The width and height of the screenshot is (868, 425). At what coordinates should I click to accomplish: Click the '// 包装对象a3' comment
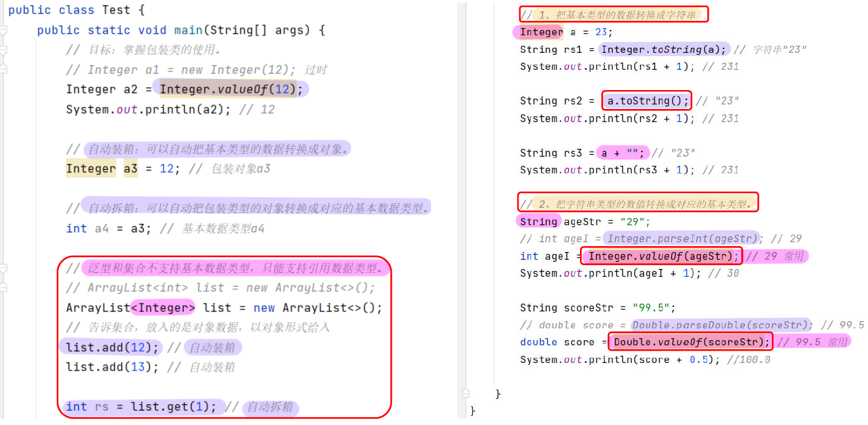tap(229, 168)
